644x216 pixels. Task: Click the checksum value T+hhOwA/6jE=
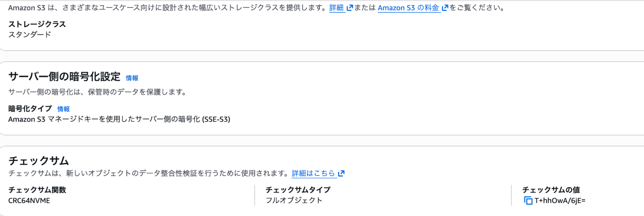click(560, 201)
